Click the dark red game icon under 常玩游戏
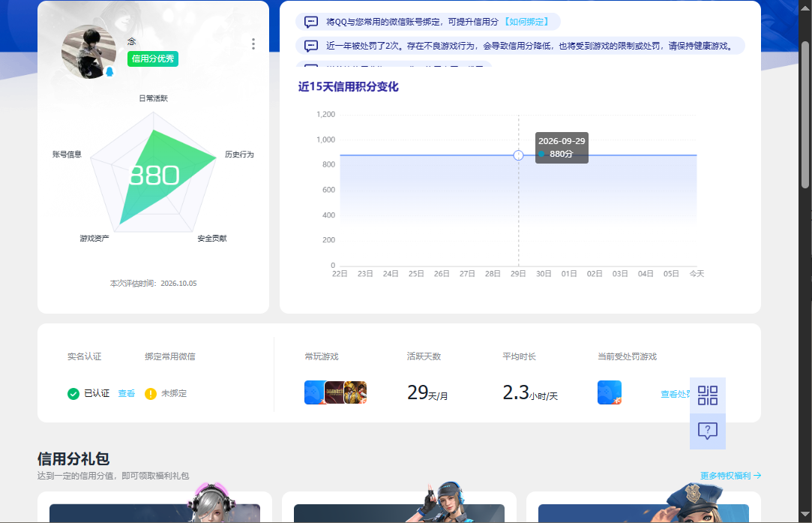Screen dimensions: 812x523 [x=334, y=392]
